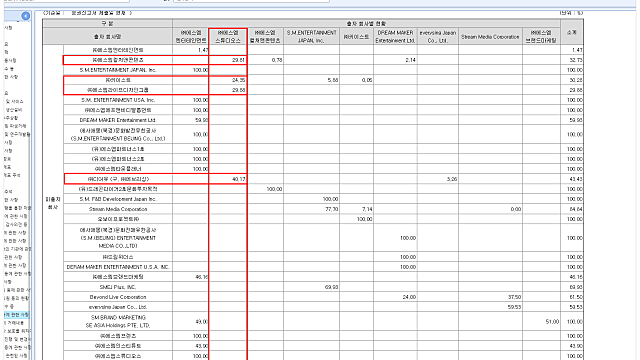The width and height of the screenshot is (640, 360).
Task: Focus the text input field at top center
Action: pos(251,1)
